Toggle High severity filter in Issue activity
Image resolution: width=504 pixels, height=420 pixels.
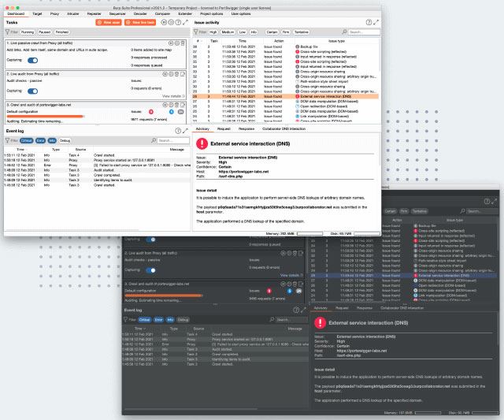click(213, 32)
